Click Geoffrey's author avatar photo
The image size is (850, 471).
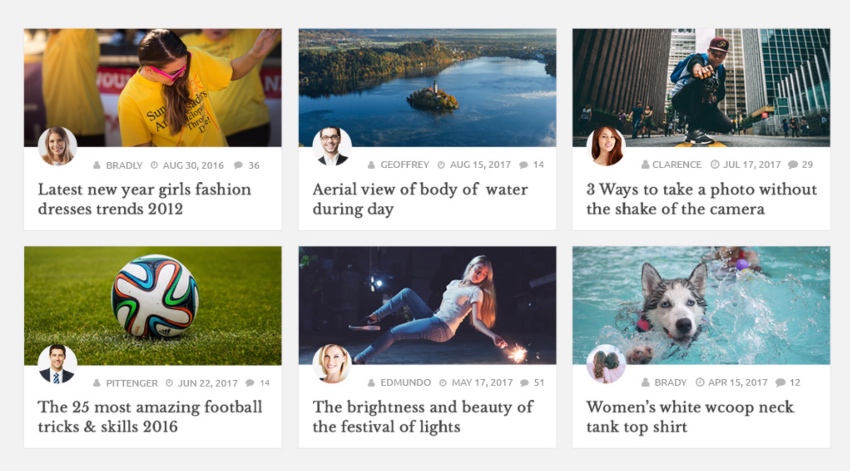pyautogui.click(x=332, y=146)
